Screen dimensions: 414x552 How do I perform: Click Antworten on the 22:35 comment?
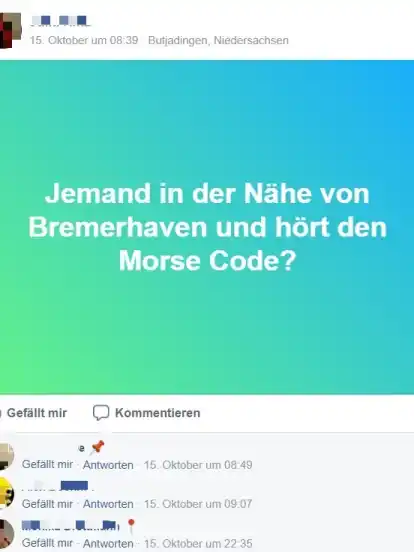(x=108, y=544)
